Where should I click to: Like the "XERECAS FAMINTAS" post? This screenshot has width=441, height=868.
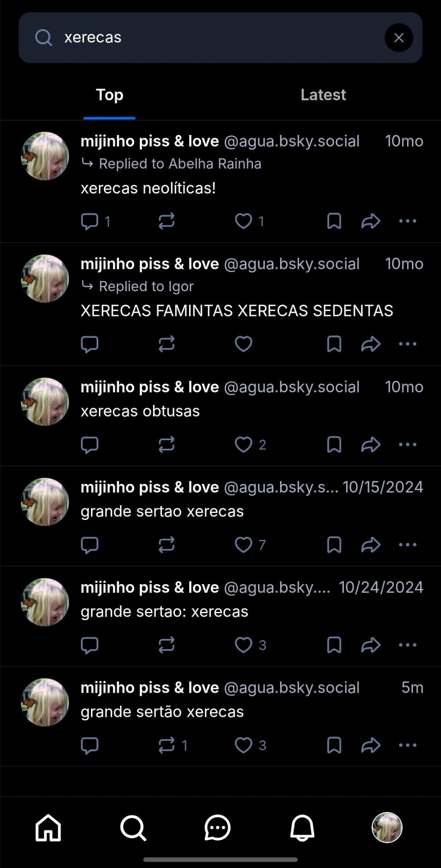tap(244, 344)
